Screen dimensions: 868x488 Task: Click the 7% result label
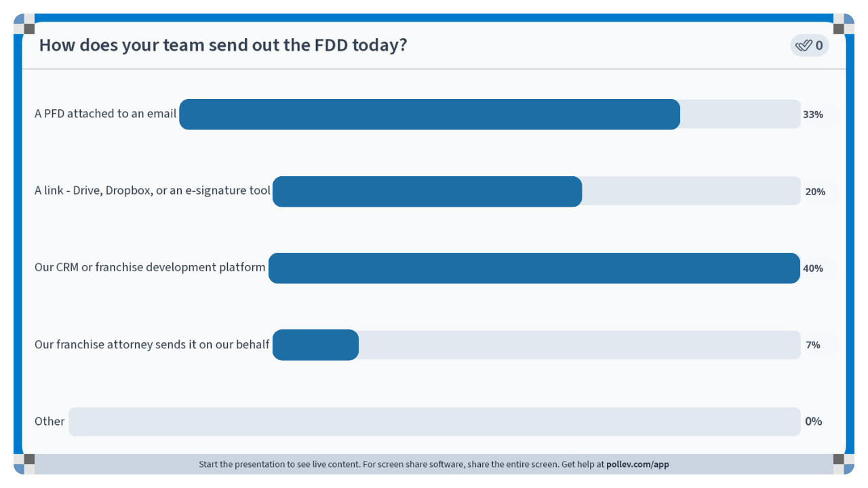[813, 345]
